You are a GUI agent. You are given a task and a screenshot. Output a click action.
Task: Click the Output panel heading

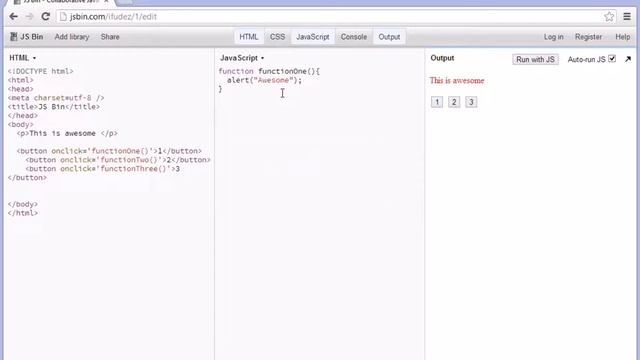pos(442,58)
